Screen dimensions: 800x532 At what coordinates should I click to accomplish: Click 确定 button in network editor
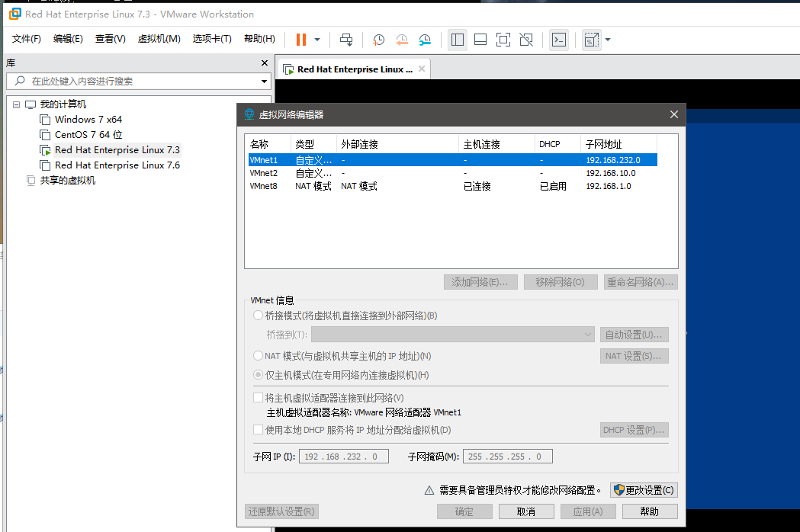click(464, 511)
